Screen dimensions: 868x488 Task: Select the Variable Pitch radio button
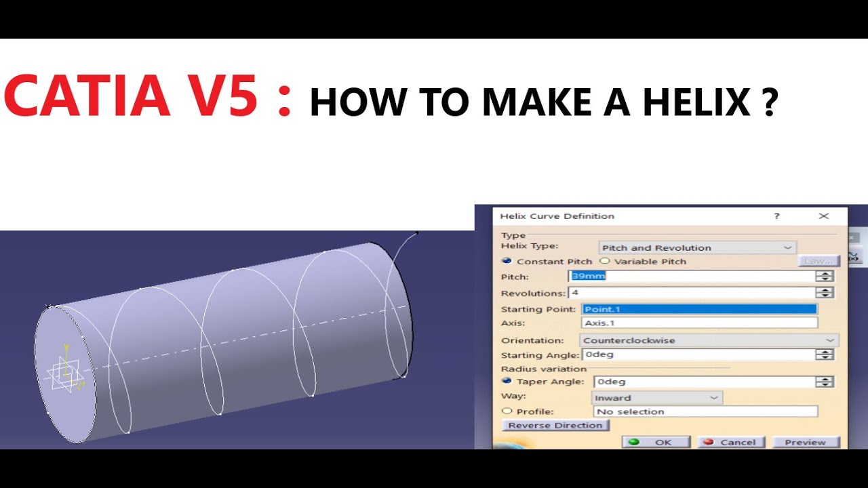click(604, 261)
